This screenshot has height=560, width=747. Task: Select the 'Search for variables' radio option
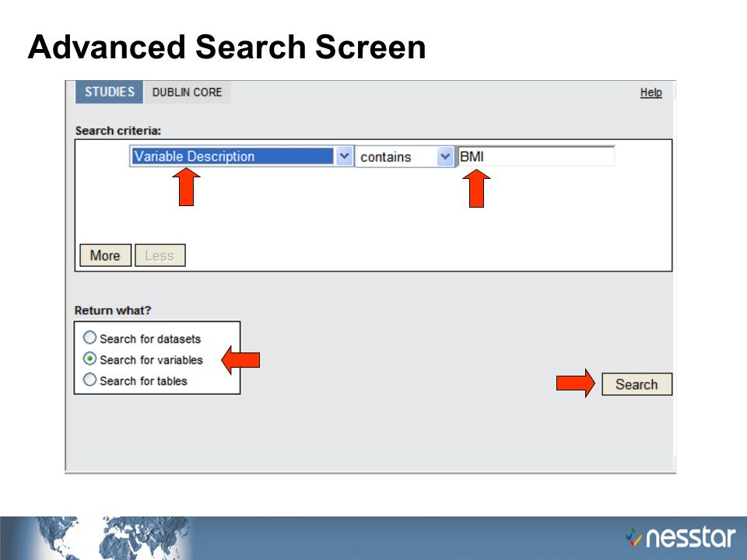(89, 359)
